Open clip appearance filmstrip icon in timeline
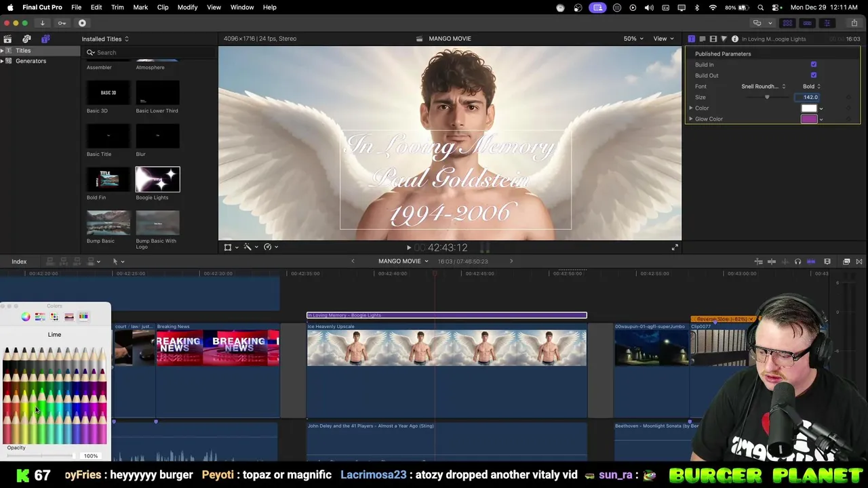 (827, 261)
